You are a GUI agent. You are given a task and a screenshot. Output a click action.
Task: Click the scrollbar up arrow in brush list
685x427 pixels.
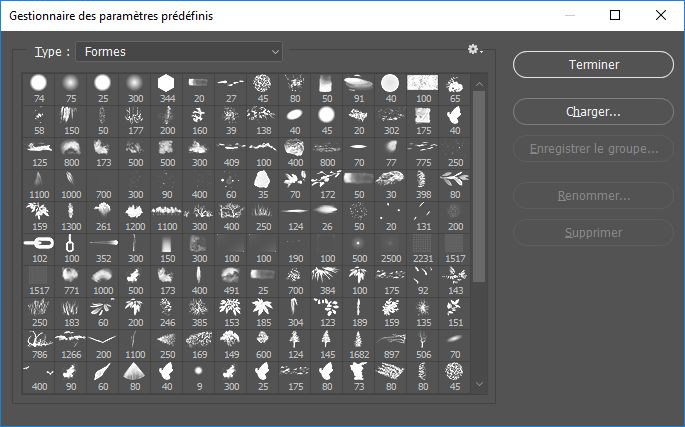[478, 84]
